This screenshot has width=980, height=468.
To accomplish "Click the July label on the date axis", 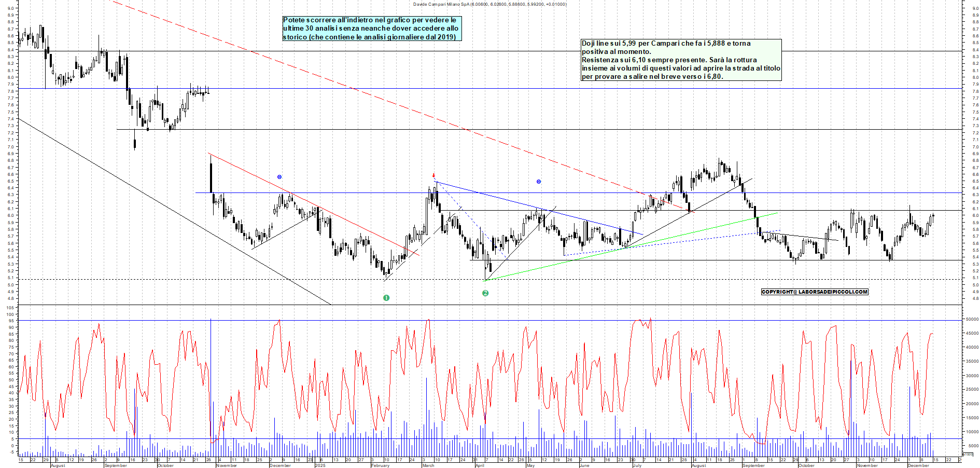I will (637, 465).
